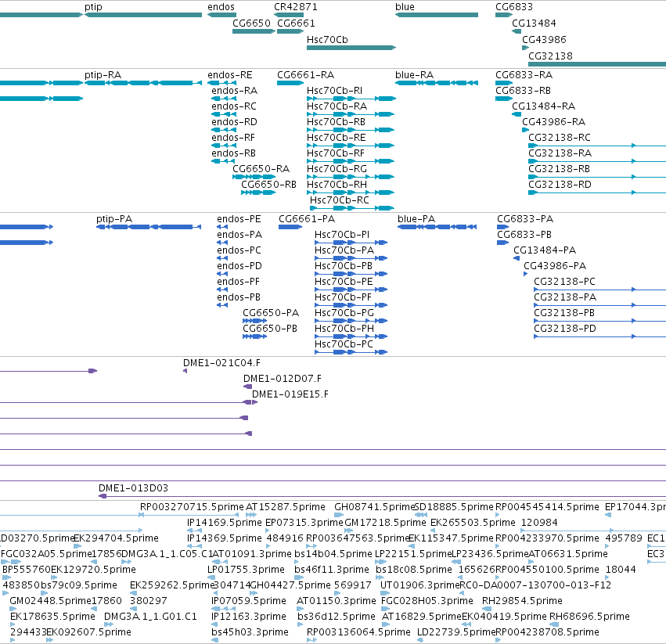Select the endos-RF transcript label
The image size is (666, 644).
click(x=233, y=138)
